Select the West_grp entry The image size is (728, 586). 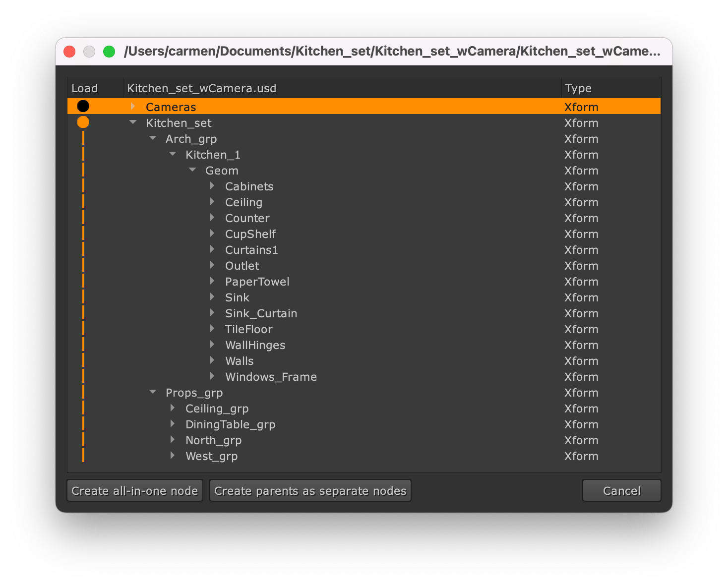click(x=211, y=456)
